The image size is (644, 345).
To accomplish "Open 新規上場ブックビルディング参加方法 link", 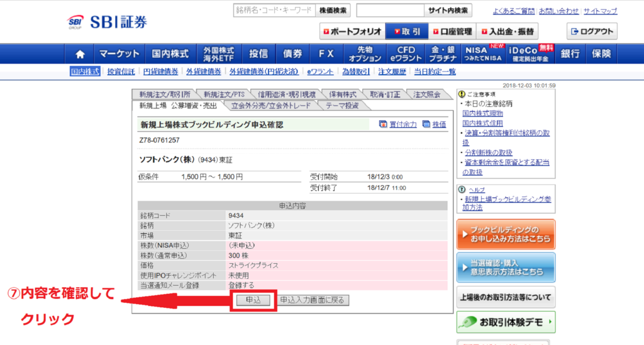I will click(507, 203).
